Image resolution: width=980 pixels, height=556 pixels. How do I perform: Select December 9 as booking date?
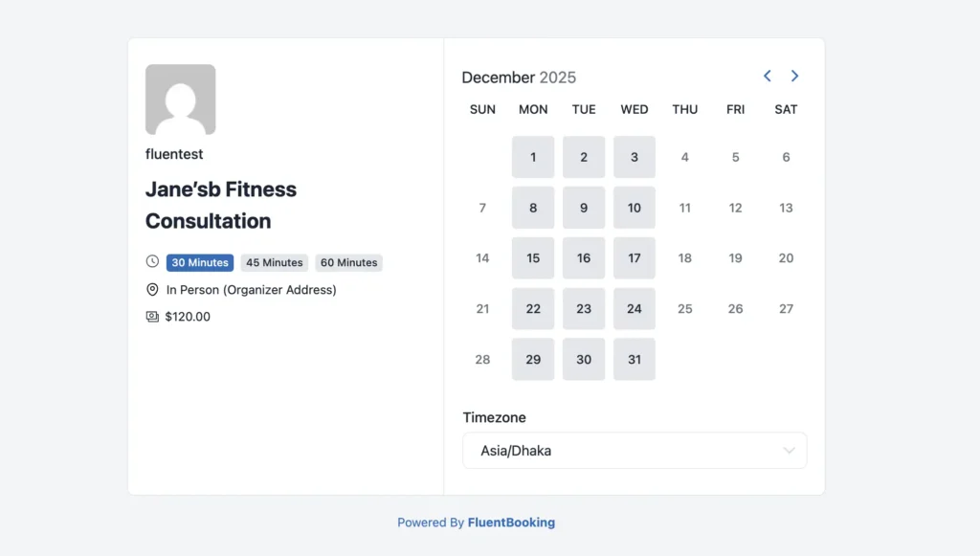(584, 208)
